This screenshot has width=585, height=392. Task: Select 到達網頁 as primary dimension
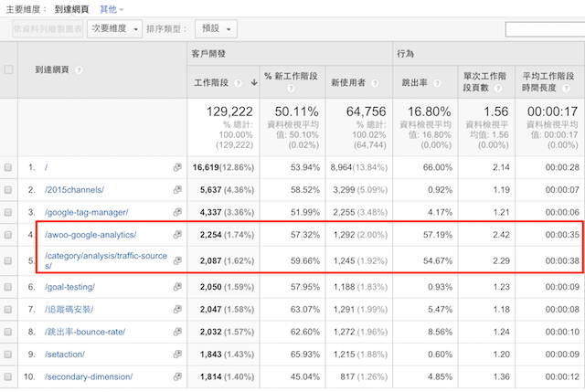(x=71, y=8)
